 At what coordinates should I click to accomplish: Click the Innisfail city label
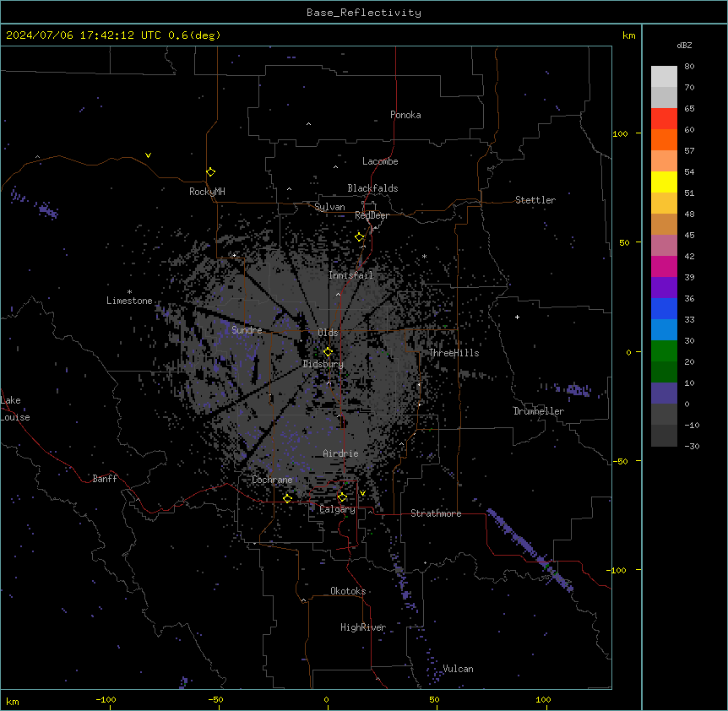tap(351, 275)
